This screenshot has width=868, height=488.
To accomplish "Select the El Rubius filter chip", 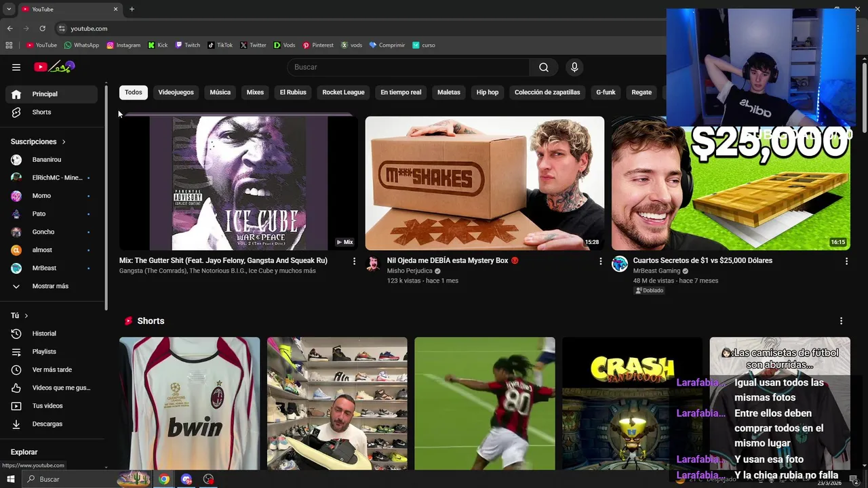I will pos(293,92).
